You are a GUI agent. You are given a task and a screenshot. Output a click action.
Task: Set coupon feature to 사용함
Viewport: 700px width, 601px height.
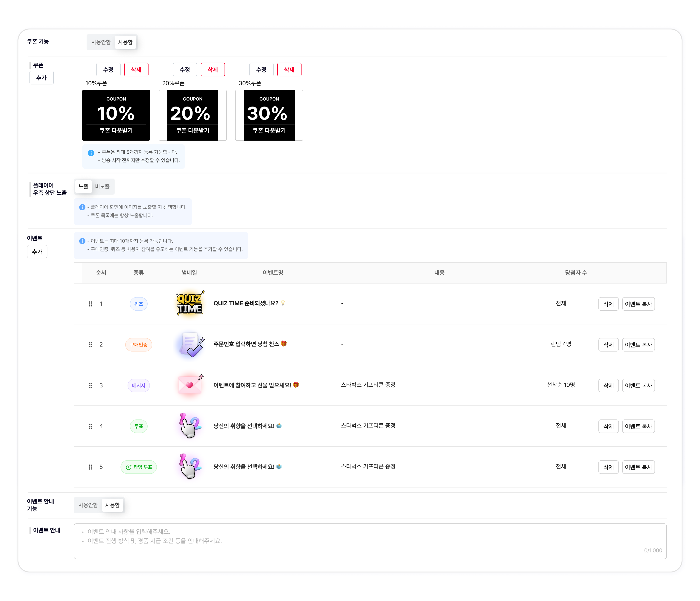[x=125, y=42]
